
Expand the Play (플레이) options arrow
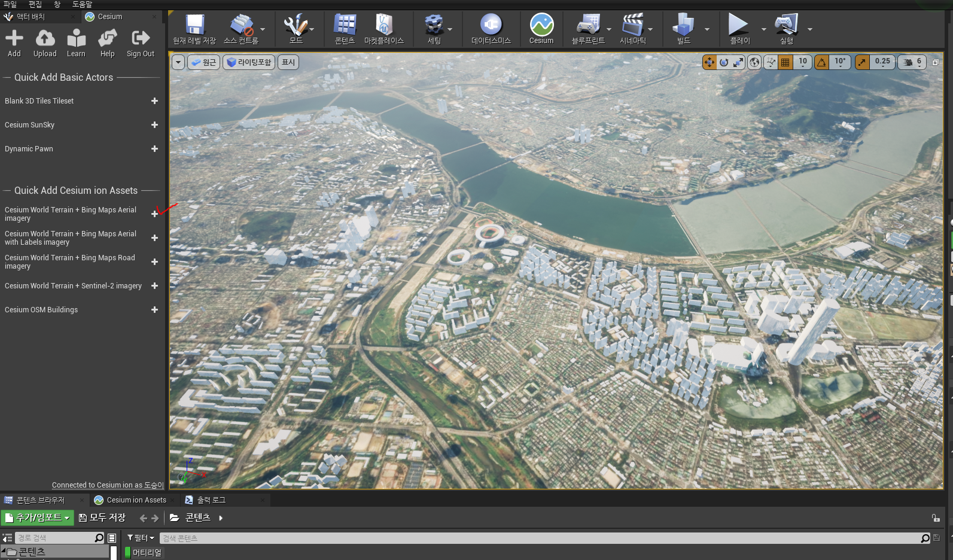tap(763, 29)
